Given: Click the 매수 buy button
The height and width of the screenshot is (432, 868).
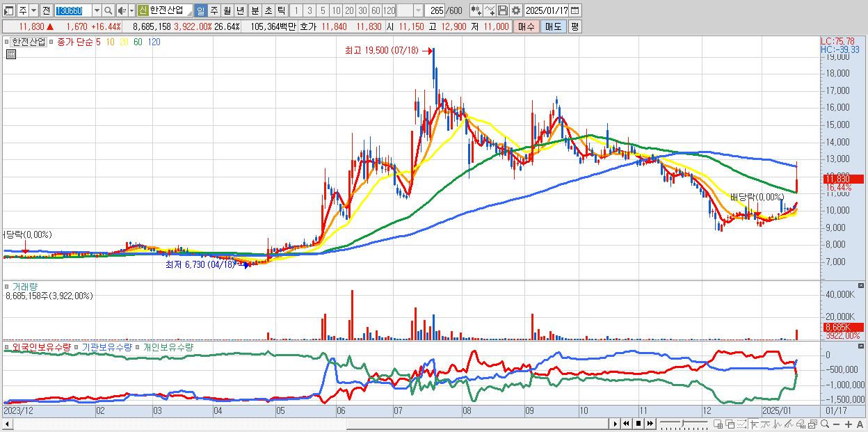Looking at the screenshot, I should click(527, 26).
